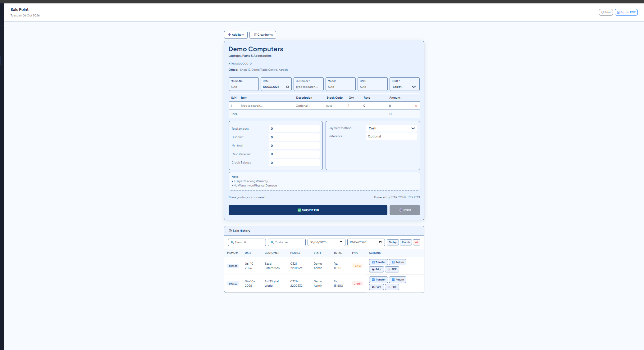Click the red X remove-row icon
The image size is (644, 350).
click(416, 106)
